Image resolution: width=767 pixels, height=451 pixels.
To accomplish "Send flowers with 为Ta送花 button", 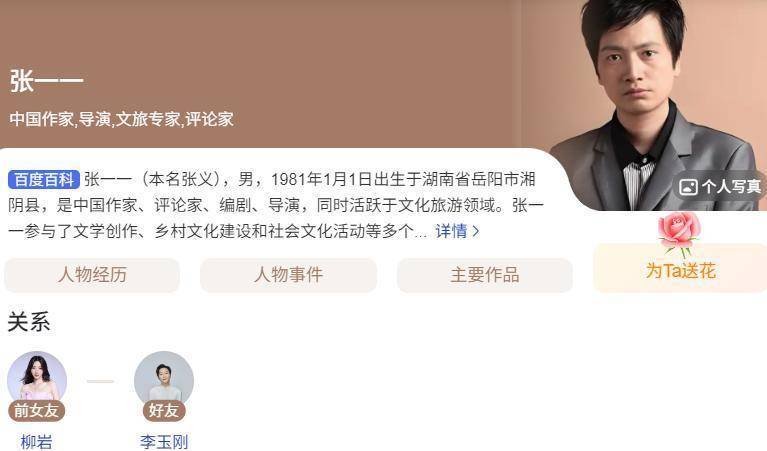I will [x=680, y=269].
